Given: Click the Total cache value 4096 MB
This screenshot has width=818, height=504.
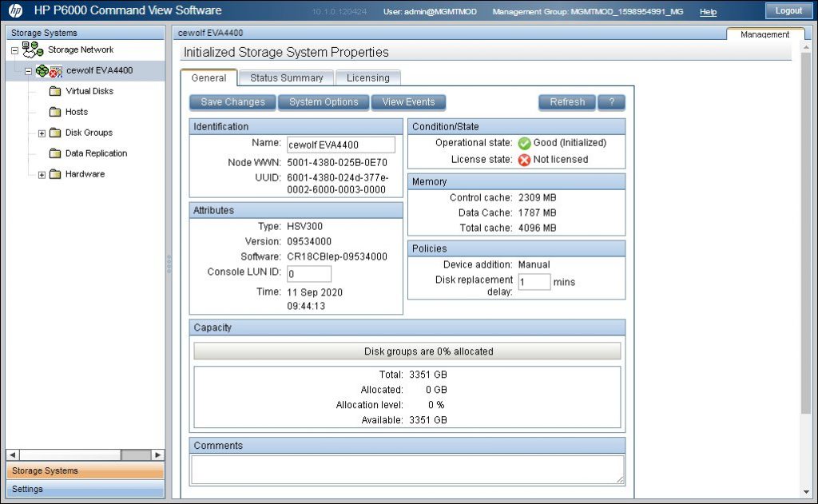Looking at the screenshot, I should (537, 228).
